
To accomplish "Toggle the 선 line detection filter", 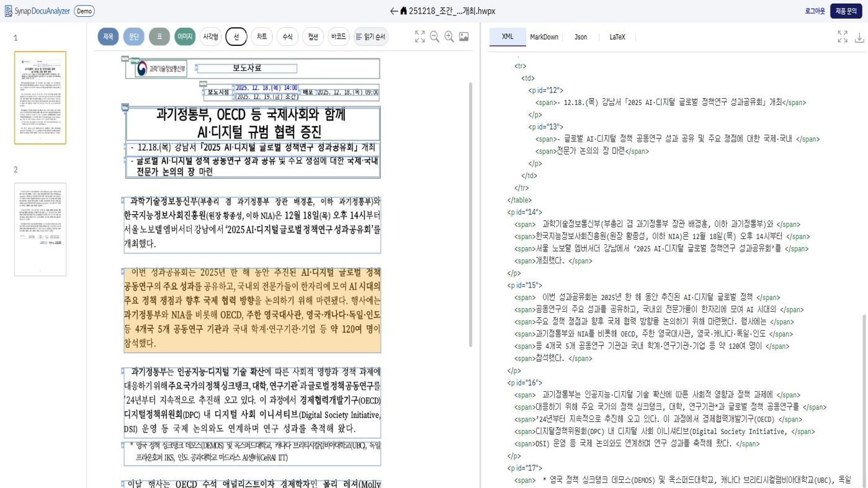I will [x=236, y=37].
